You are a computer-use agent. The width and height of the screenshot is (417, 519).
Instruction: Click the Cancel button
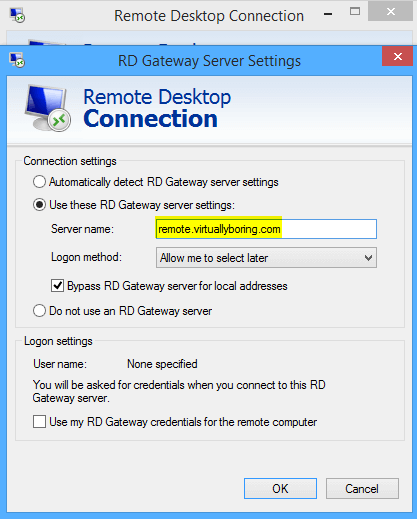[x=362, y=488]
